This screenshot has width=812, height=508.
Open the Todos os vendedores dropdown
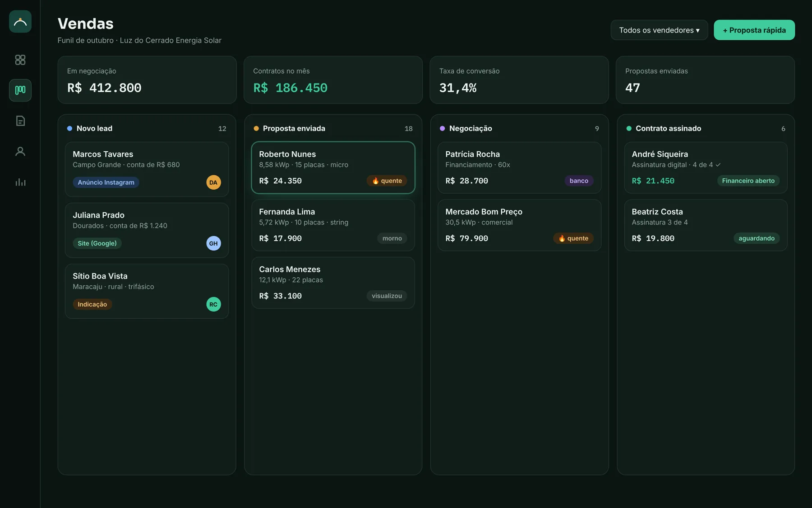point(659,30)
